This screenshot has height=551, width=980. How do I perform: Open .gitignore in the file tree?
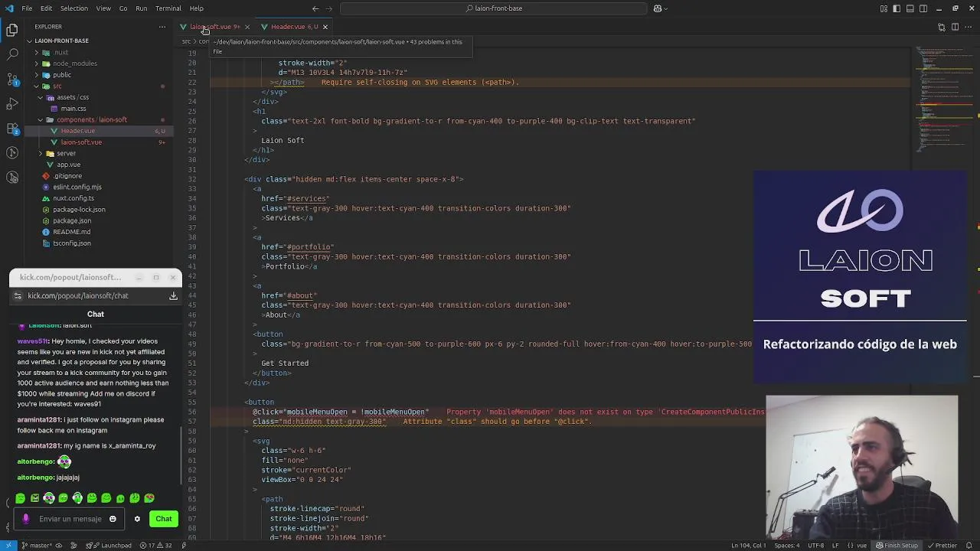[67, 176]
